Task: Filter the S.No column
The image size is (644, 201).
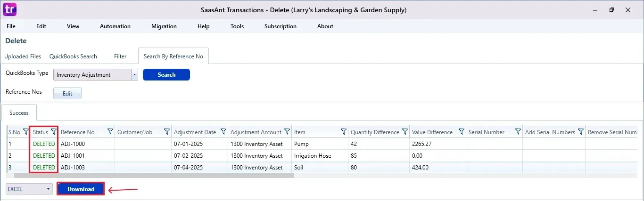Action: point(25,132)
